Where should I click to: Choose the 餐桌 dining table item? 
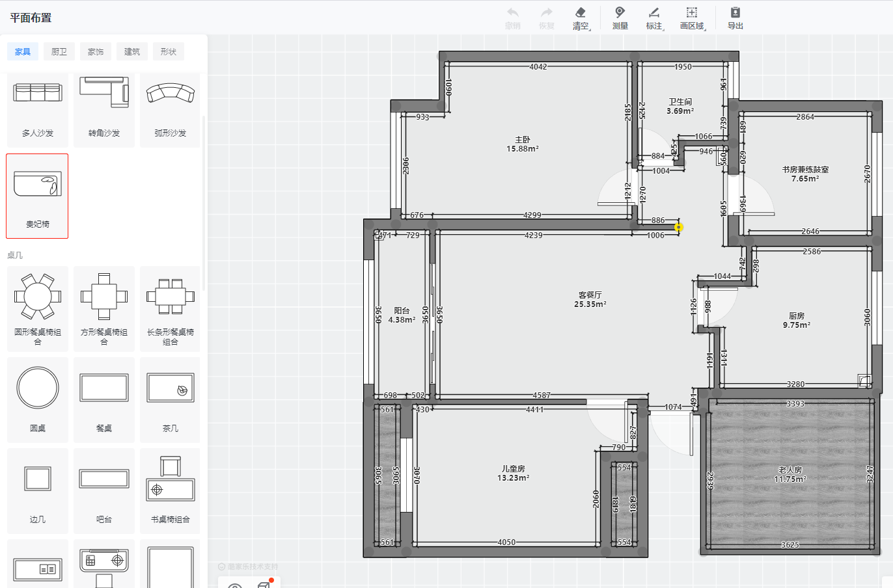pos(104,400)
